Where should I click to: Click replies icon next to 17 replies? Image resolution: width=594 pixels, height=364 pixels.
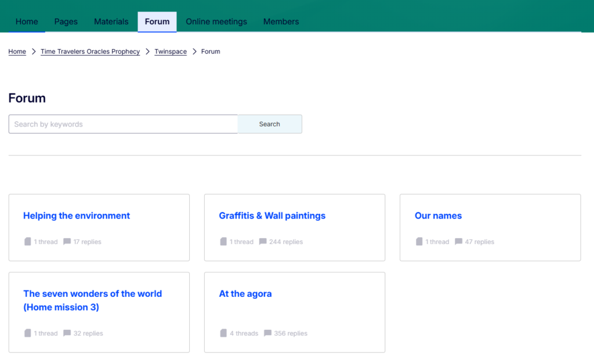pos(67,241)
